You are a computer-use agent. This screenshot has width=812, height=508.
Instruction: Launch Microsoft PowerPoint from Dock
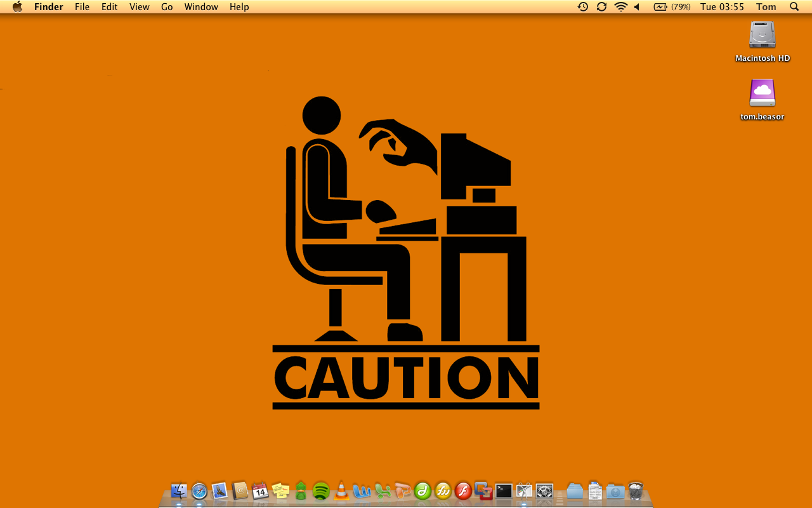(402, 491)
